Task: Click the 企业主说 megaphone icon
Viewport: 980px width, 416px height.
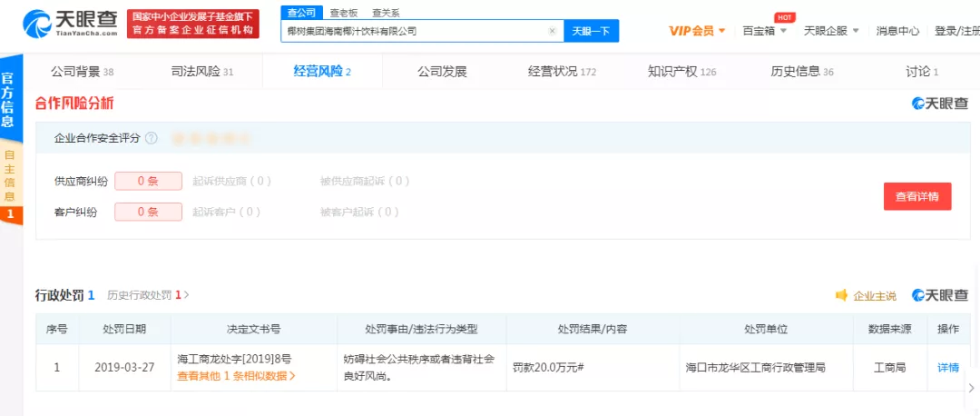Action: [842, 295]
